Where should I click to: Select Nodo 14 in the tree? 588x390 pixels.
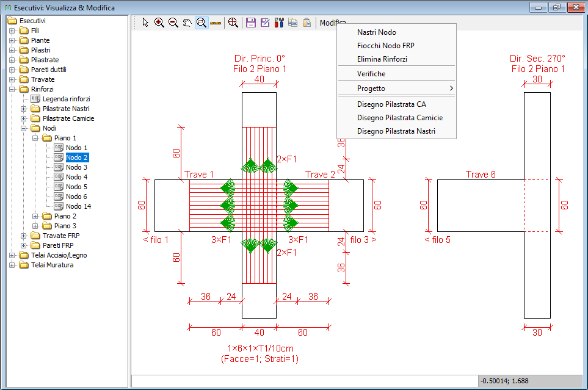point(78,206)
